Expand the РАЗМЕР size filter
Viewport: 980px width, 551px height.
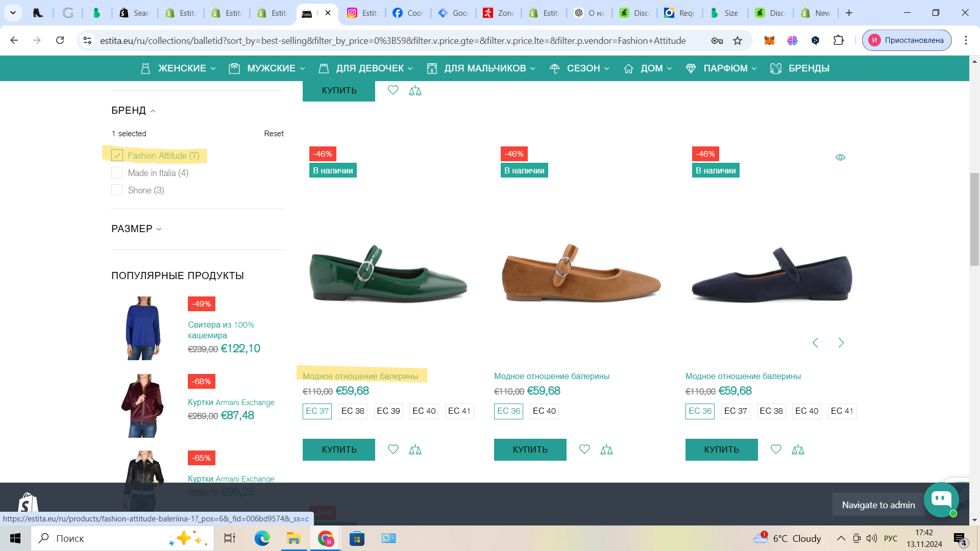(x=136, y=229)
